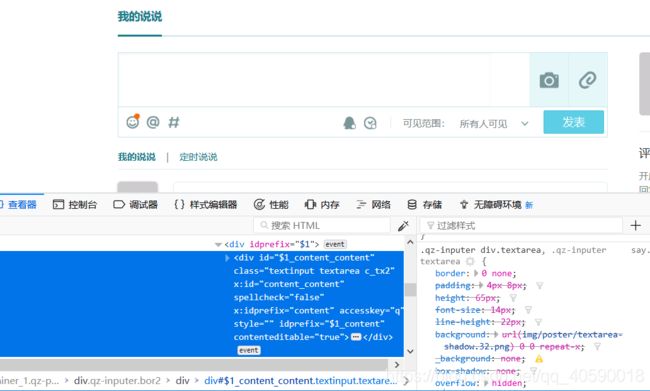Click the filter icon beside height

tap(513, 298)
